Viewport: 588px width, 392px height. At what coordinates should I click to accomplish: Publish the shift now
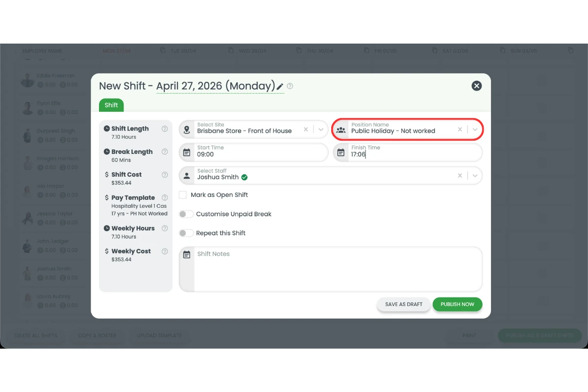click(457, 304)
